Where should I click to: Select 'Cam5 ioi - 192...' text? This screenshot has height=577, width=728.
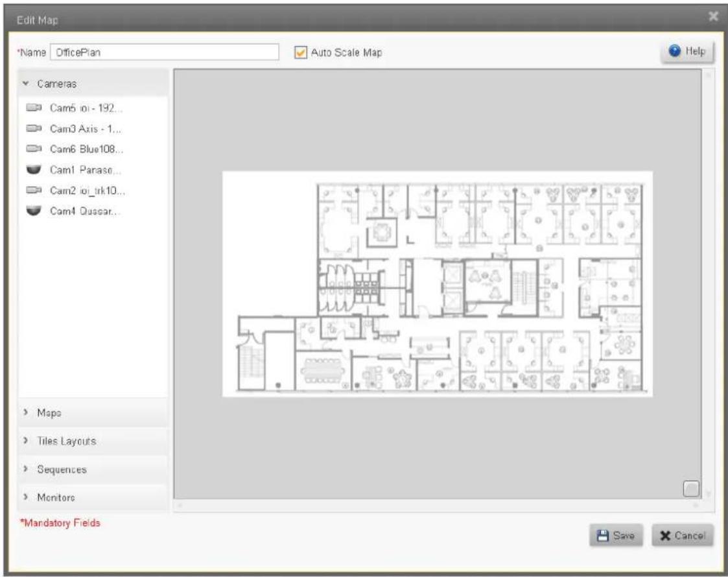pyautogui.click(x=86, y=108)
